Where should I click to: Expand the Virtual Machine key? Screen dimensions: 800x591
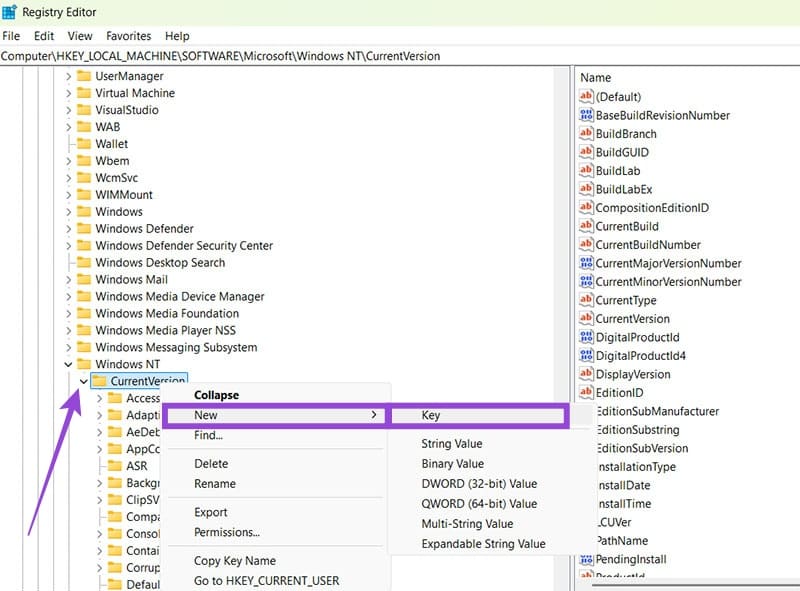68,93
